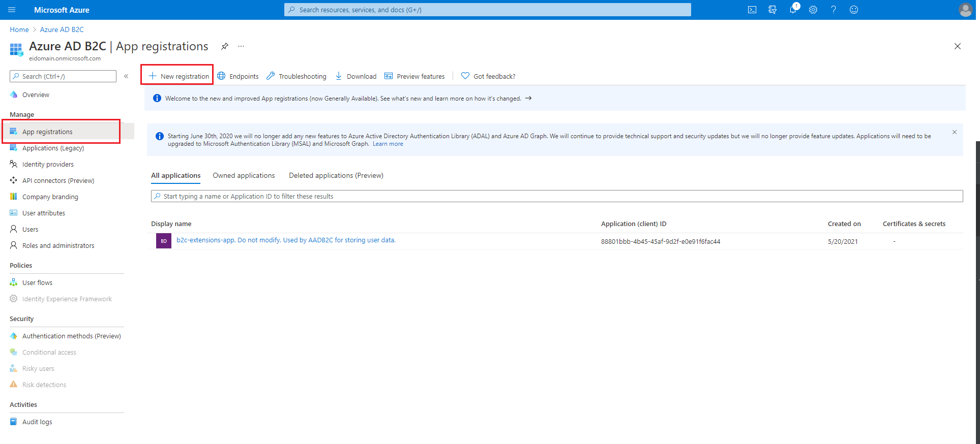The height and width of the screenshot is (444, 980).
Task: Open Directory and subscription filter icon
Action: (773, 10)
